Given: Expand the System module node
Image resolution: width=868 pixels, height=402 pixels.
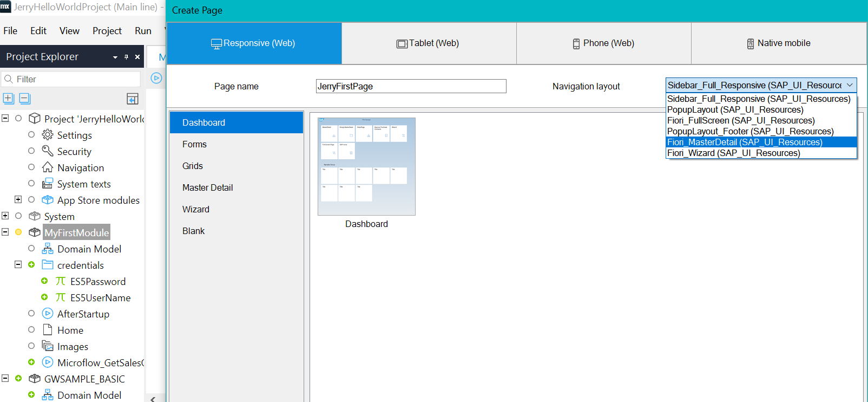Looking at the screenshot, I should (5, 216).
